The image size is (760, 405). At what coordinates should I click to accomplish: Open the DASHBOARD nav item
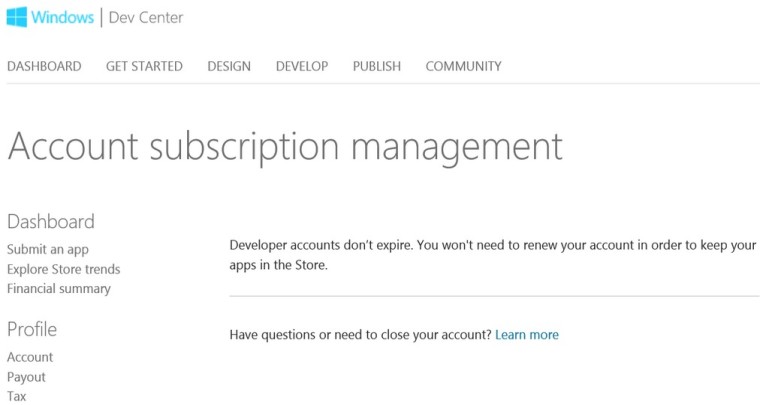44,66
